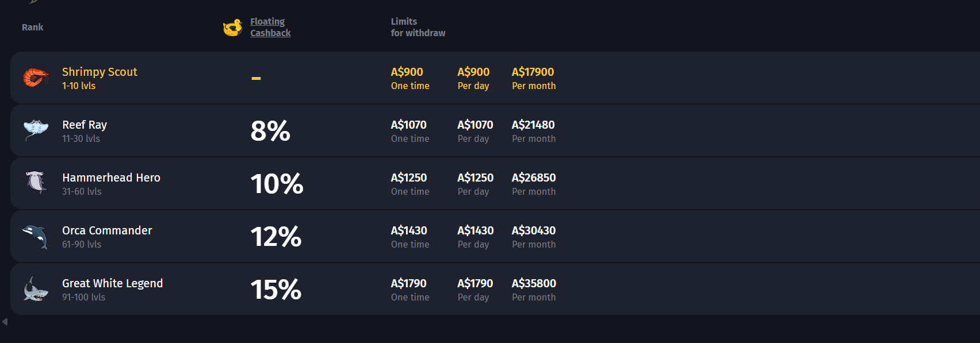Select the Orca Commander rank name
Screen dimensions: 980x343
[x=107, y=230]
